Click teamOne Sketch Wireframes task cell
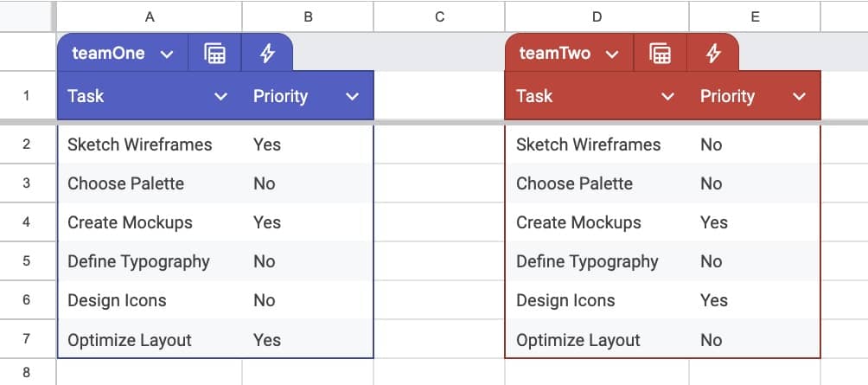Image resolution: width=868 pixels, height=385 pixels. [139, 144]
